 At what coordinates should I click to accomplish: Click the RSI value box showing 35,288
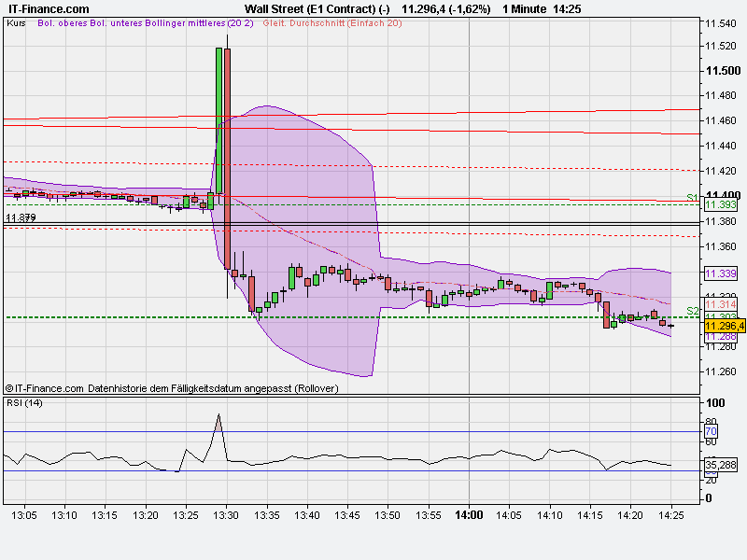point(719,465)
